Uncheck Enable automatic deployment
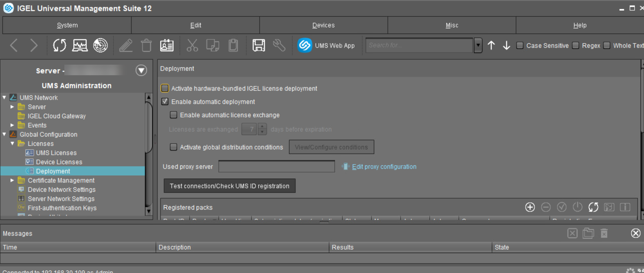Screen dimensions: 644x273 pyautogui.click(x=165, y=102)
